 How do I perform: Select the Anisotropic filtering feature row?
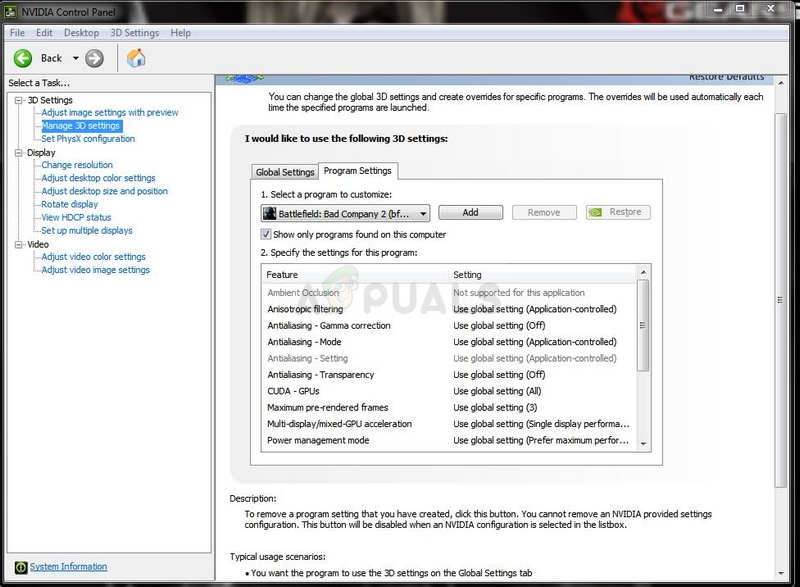pyautogui.click(x=449, y=309)
